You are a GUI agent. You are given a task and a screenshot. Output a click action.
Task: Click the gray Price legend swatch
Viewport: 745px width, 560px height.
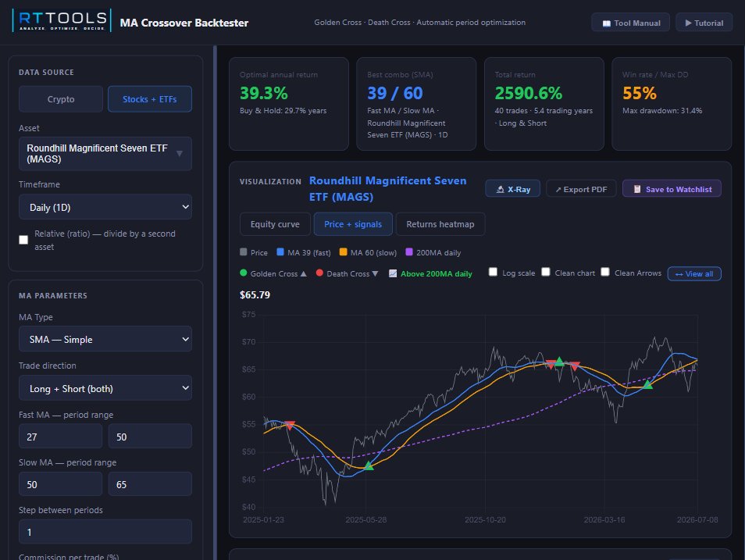(x=244, y=252)
